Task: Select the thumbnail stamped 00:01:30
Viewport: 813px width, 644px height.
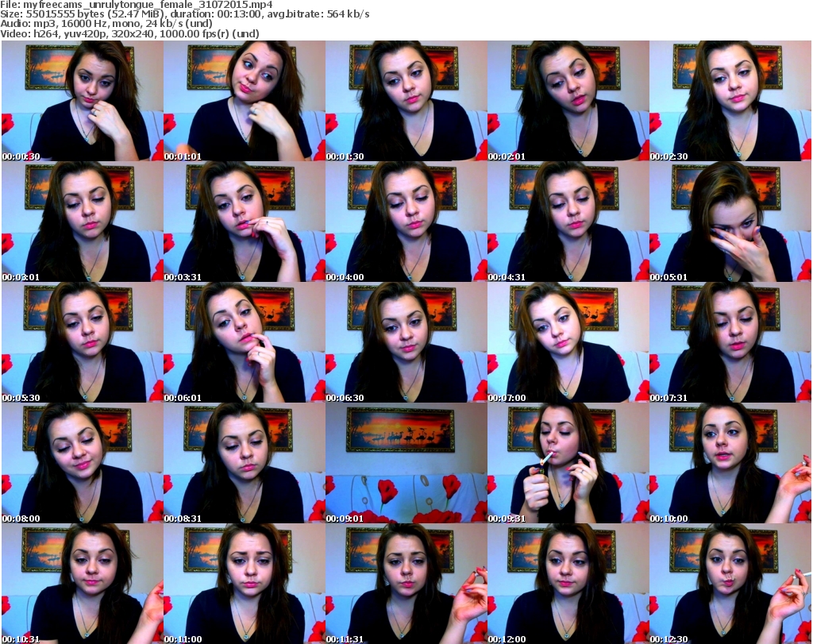Action: point(406,101)
